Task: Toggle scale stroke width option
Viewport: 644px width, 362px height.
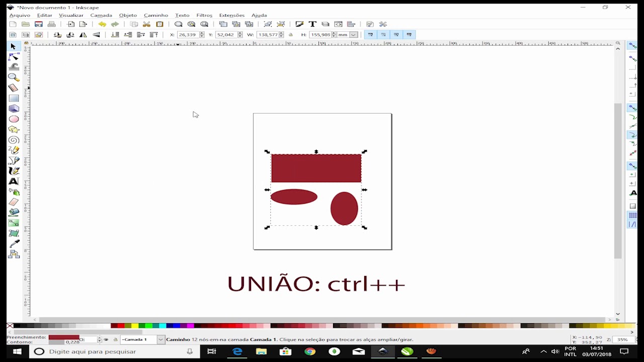Action: coord(370,35)
